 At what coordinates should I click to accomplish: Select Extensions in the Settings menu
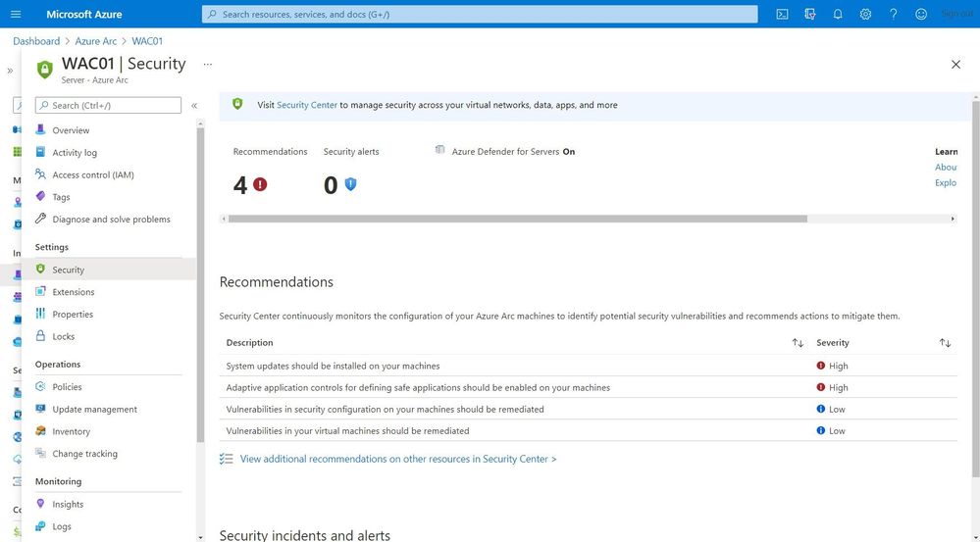(x=74, y=292)
